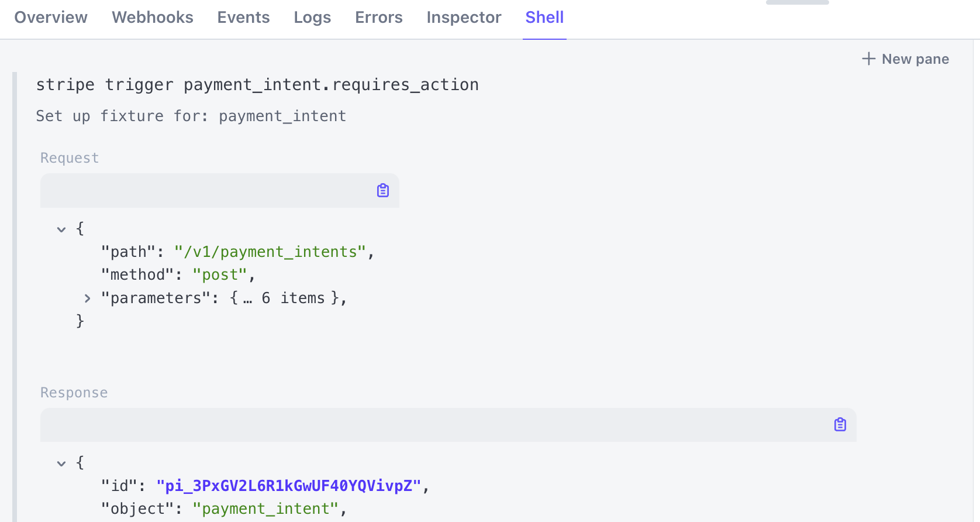The width and height of the screenshot is (980, 522).
Task: Collapse the Response root object chevron
Action: 61,463
